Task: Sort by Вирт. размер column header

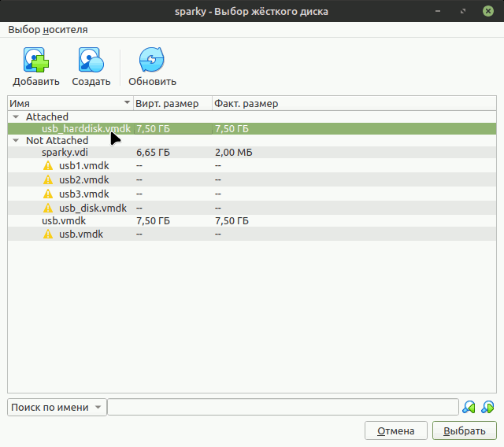Action: [172, 103]
